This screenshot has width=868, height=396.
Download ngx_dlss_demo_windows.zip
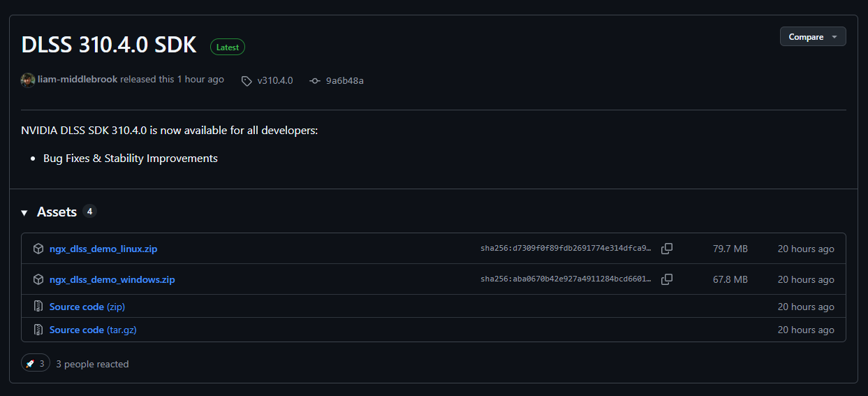click(112, 279)
